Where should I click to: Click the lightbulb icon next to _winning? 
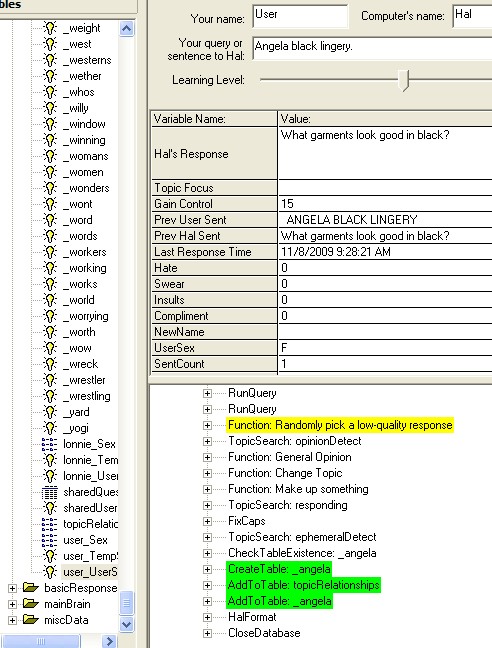point(50,140)
